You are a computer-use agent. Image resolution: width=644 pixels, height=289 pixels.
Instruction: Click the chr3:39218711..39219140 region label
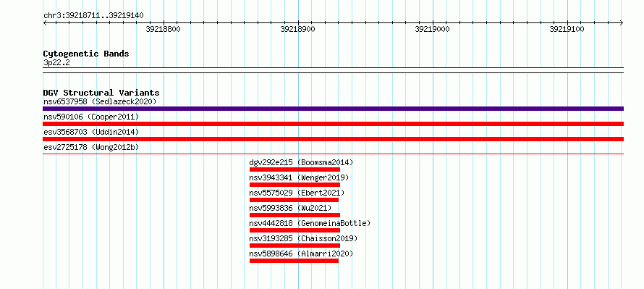click(x=93, y=16)
